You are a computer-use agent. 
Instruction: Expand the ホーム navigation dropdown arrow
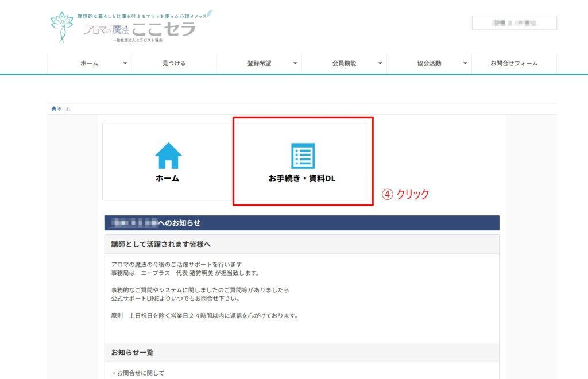(x=125, y=64)
